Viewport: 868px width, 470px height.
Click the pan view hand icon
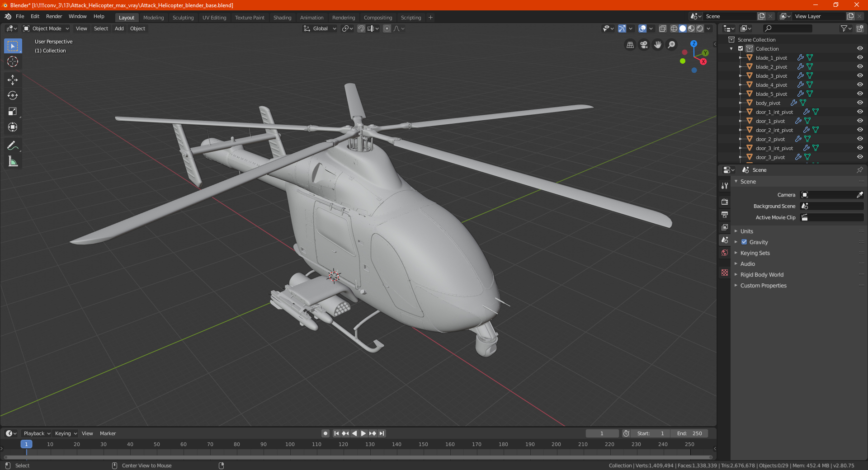(x=658, y=45)
